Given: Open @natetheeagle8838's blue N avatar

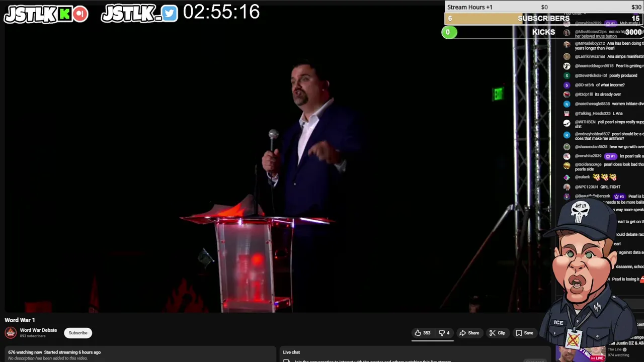Looking at the screenshot, I should coord(567,104).
